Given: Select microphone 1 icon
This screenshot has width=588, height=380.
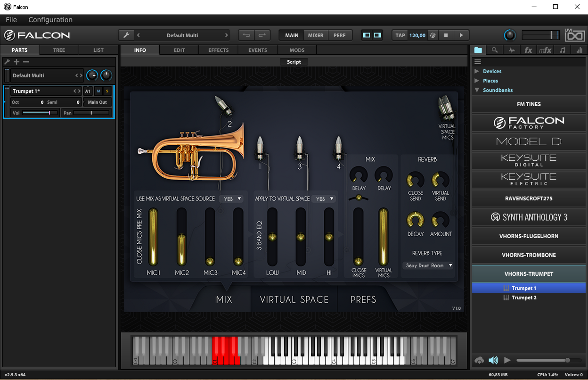Looking at the screenshot, I should [x=260, y=148].
